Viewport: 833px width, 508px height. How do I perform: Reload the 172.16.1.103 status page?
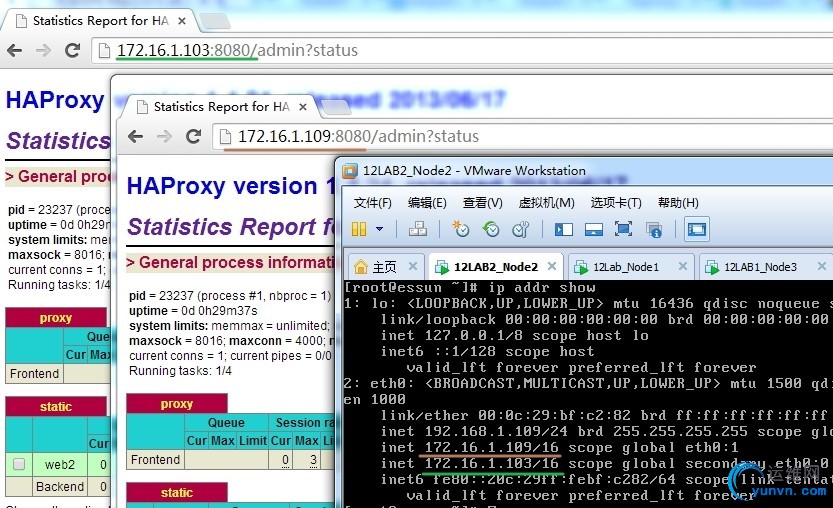click(x=72, y=50)
